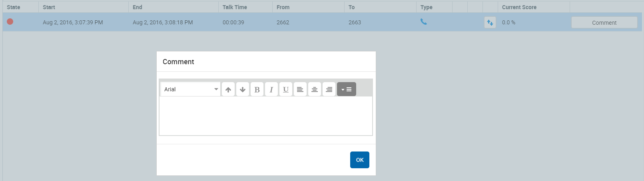Image resolution: width=644 pixels, height=181 pixels.
Task: Decrease font size with down arrow
Action: point(243,89)
